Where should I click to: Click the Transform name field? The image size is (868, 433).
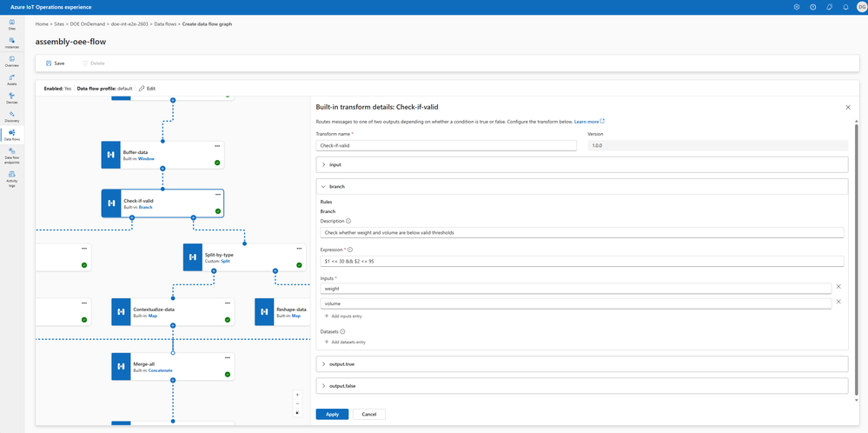(447, 145)
